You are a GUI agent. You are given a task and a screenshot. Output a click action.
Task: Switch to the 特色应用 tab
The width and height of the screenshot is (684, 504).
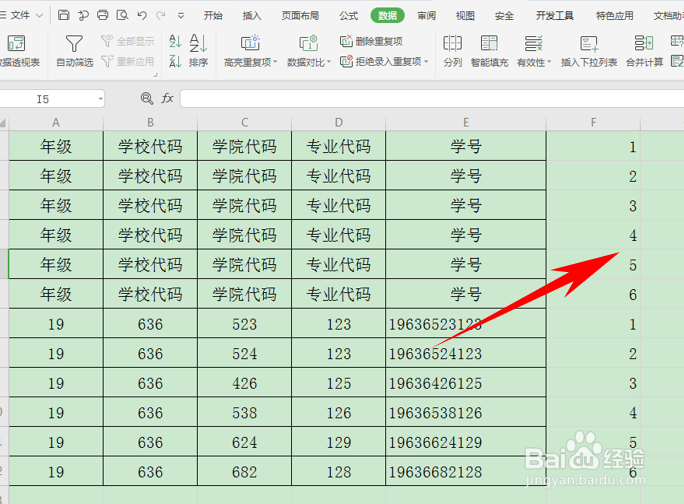coord(615,16)
